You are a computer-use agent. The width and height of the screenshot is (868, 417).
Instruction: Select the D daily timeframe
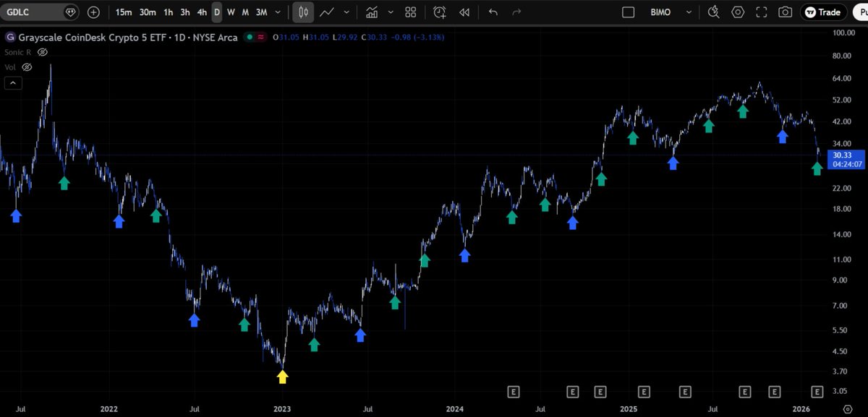click(x=217, y=12)
